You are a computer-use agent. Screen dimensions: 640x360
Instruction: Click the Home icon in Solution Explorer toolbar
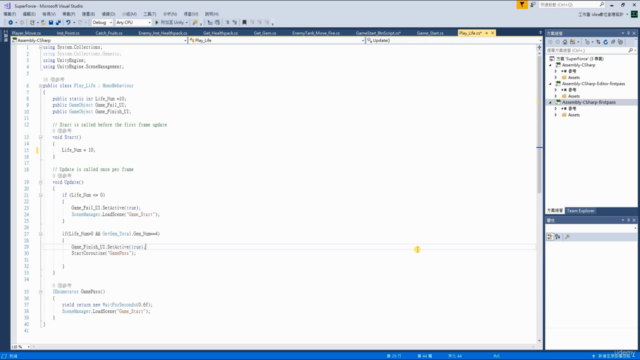[x=565, y=42]
